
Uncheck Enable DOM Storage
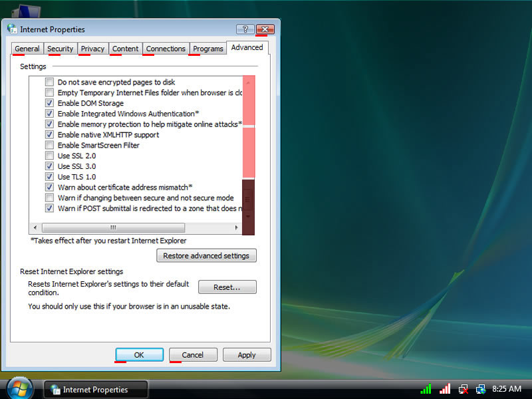click(49, 103)
